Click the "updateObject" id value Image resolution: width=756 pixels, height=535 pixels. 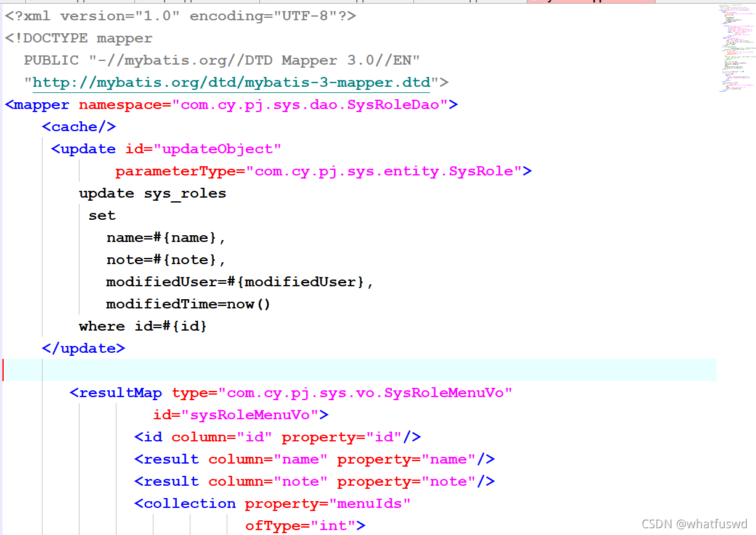click(217, 149)
